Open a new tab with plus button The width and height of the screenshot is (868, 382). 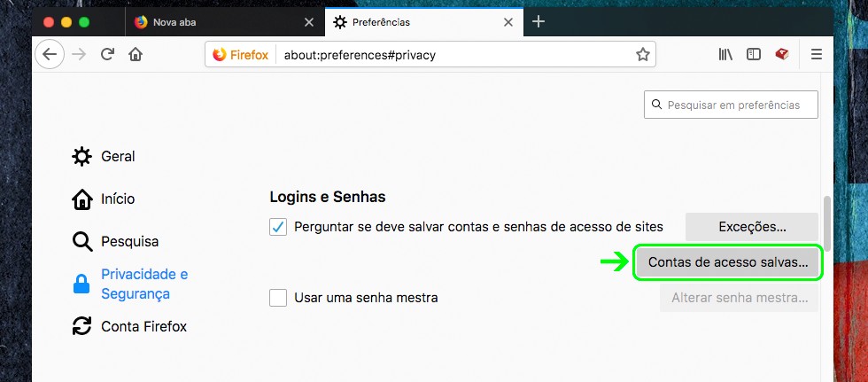[539, 21]
